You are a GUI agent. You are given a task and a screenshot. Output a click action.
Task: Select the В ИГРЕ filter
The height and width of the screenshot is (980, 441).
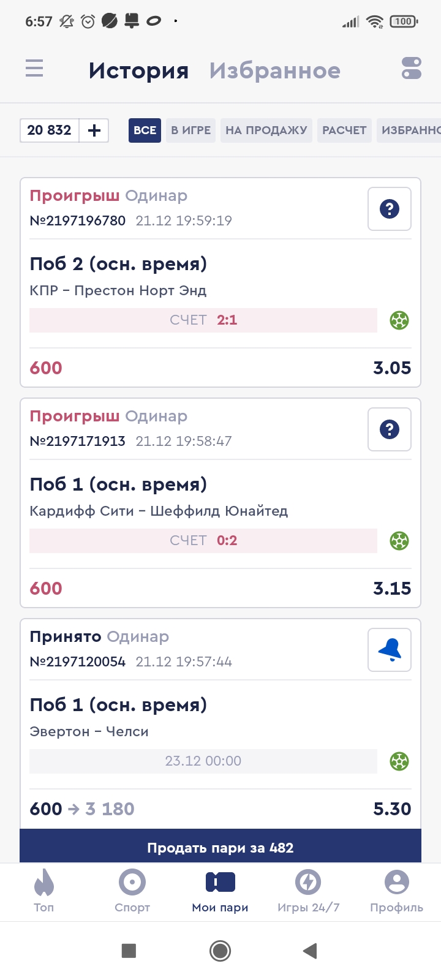190,130
